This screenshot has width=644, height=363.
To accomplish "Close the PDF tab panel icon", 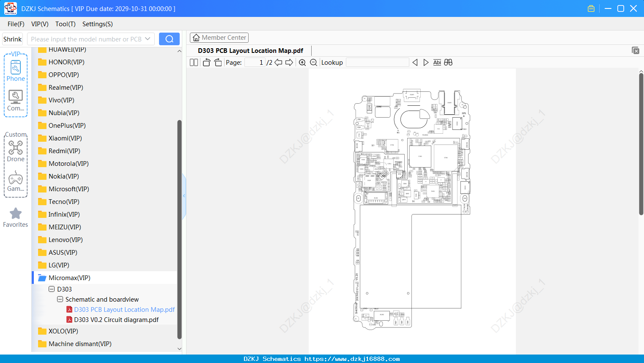I will [635, 50].
